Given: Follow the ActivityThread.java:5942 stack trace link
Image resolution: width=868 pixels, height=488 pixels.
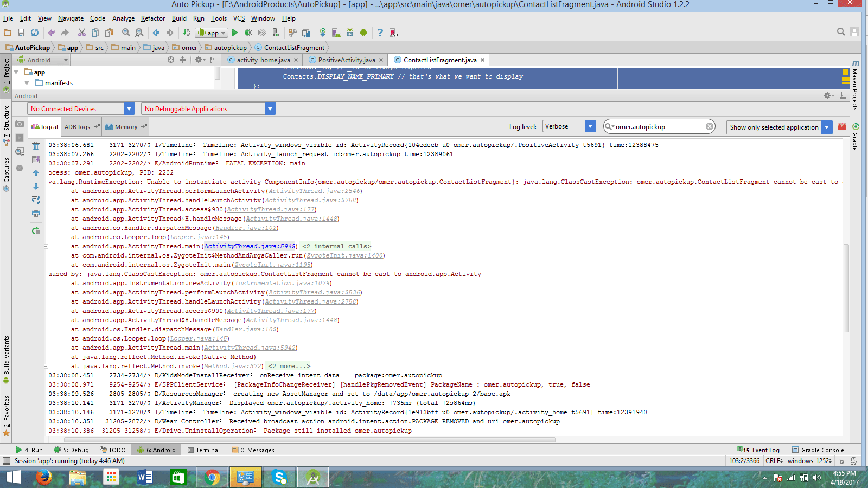Looking at the screenshot, I should pos(249,246).
